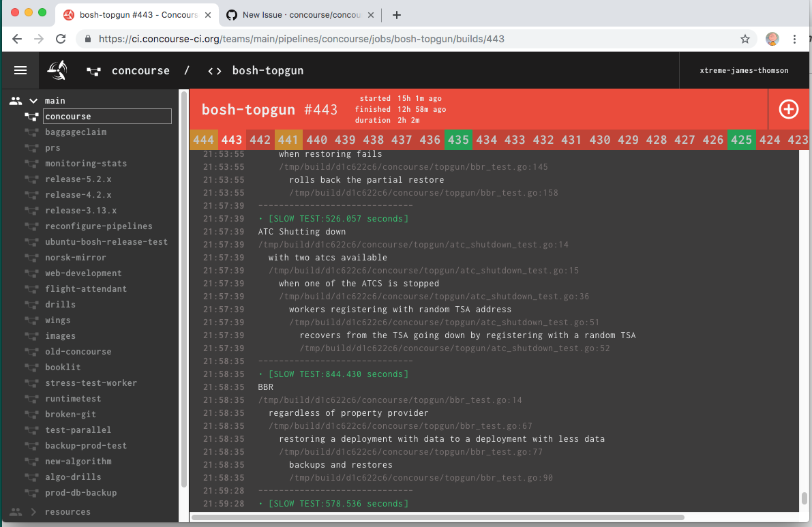
Task: Open the navigation hamburger menu
Action: pyautogui.click(x=20, y=70)
